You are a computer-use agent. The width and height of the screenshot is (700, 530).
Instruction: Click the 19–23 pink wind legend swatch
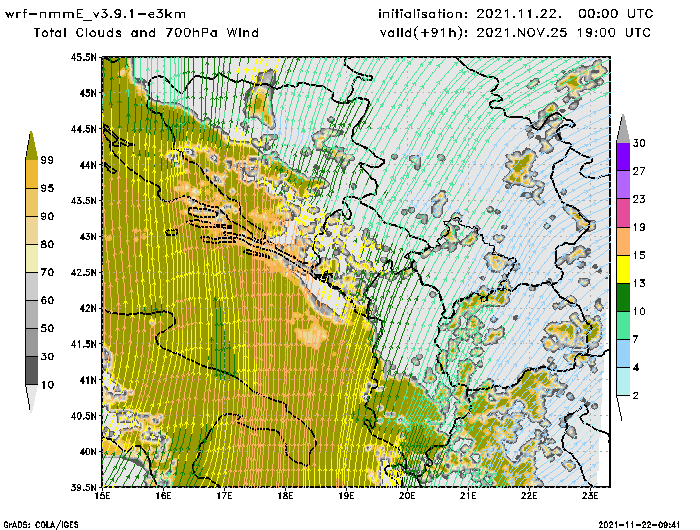(623, 213)
